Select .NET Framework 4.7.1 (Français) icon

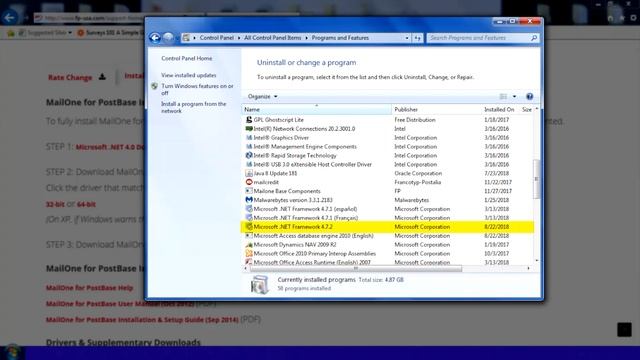[x=249, y=218]
